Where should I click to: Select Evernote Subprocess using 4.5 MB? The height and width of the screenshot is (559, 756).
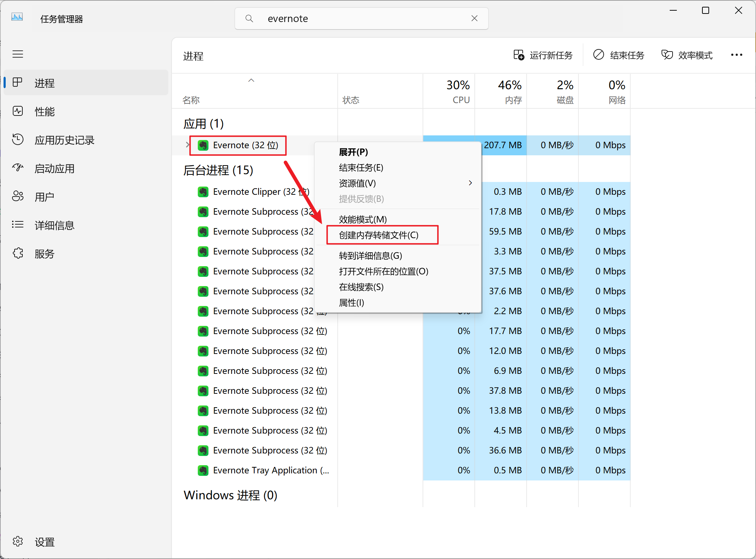(x=401, y=430)
